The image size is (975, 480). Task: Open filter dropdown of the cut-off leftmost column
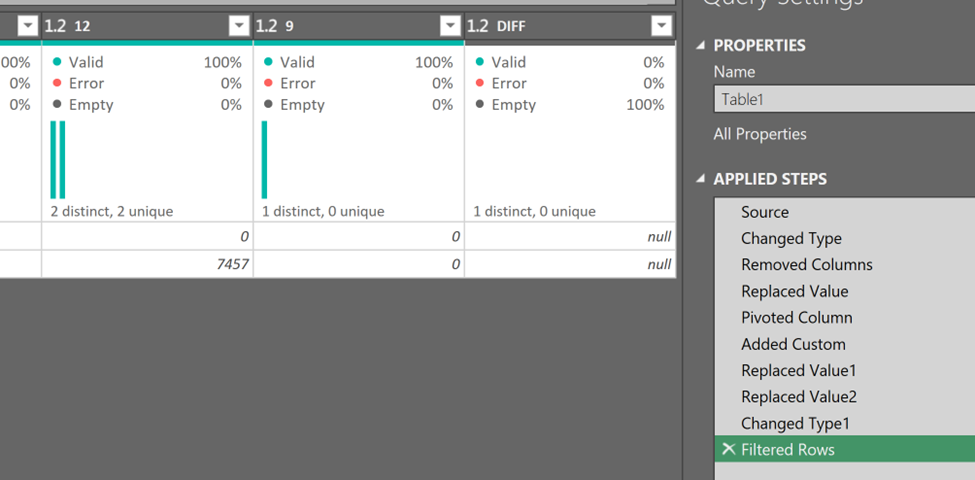click(28, 26)
